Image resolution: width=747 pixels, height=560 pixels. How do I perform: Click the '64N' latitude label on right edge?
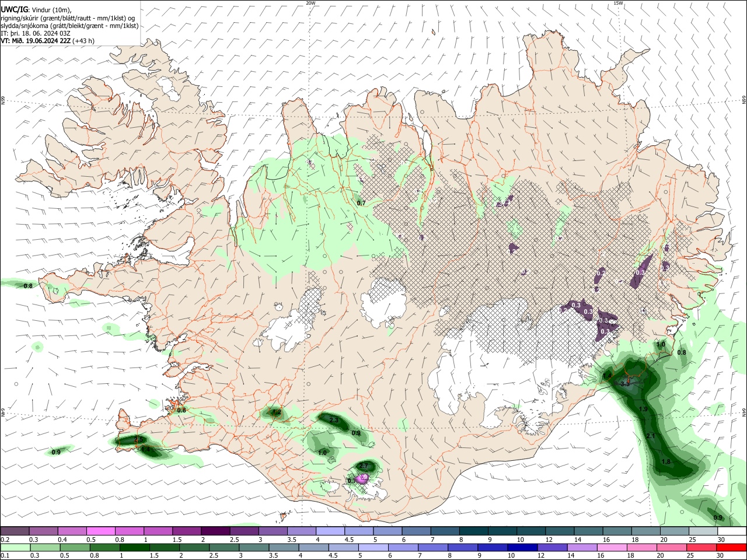click(744, 412)
